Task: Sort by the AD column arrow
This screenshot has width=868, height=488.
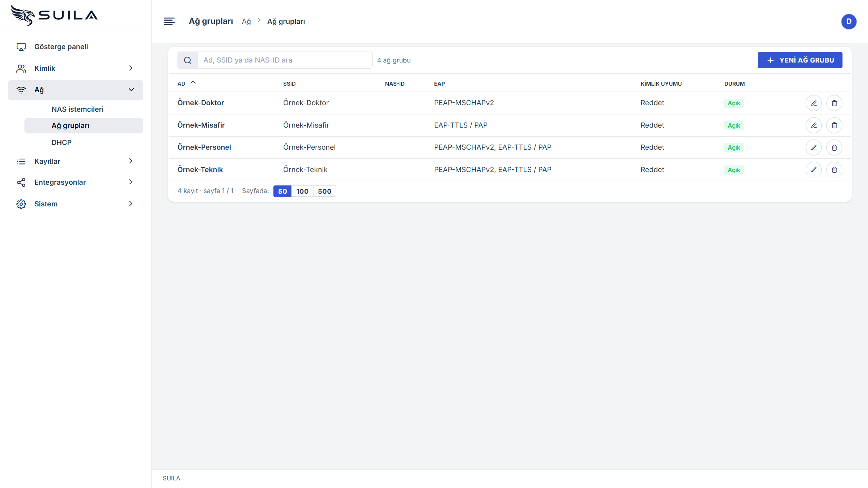Action: click(x=193, y=82)
